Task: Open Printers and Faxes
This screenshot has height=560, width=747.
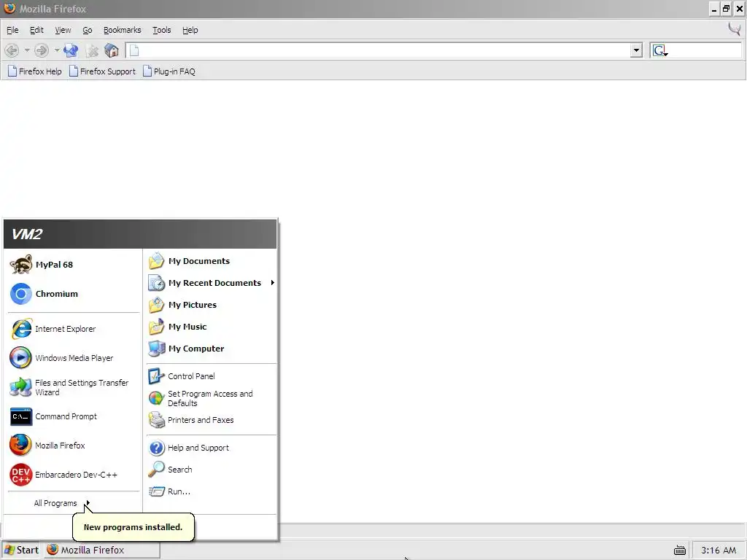Action: [211, 420]
